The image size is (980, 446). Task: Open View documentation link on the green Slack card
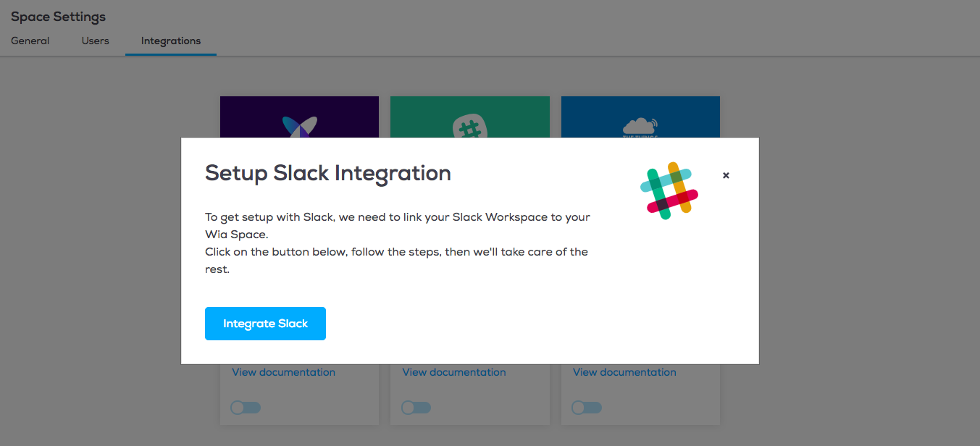click(x=454, y=372)
